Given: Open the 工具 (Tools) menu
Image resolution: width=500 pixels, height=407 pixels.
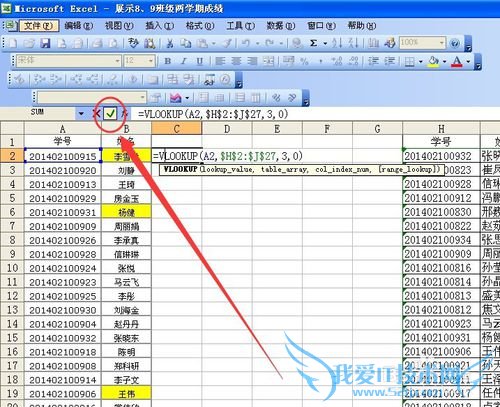Looking at the screenshot, I should coord(241,26).
